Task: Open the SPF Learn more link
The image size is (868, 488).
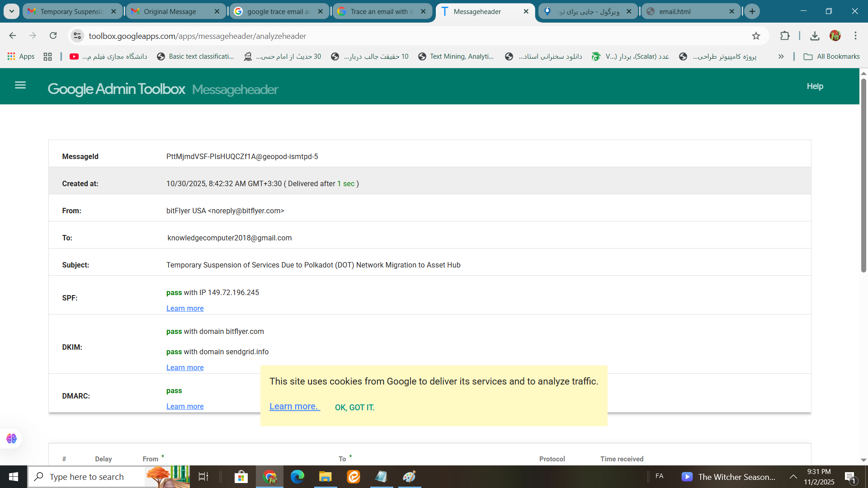Action: [185, 309]
